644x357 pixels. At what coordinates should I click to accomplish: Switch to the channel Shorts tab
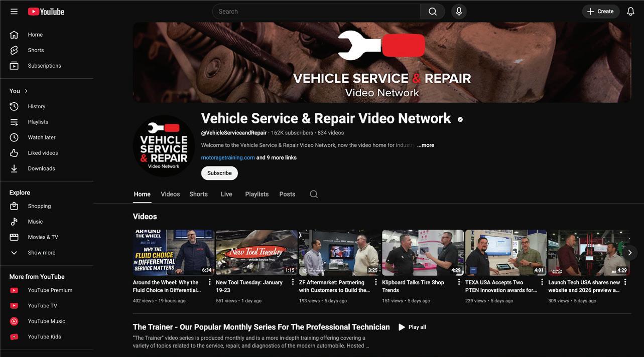coord(198,195)
